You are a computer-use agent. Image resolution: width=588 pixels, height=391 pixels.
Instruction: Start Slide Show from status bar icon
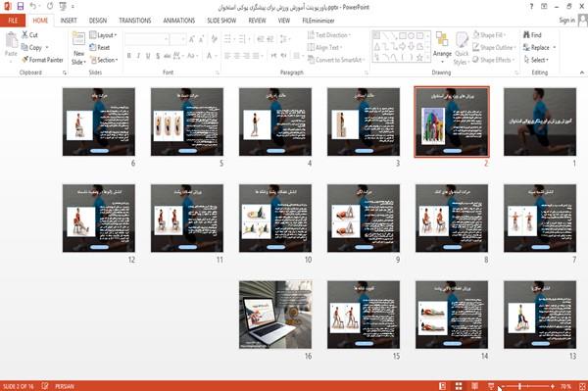click(491, 386)
